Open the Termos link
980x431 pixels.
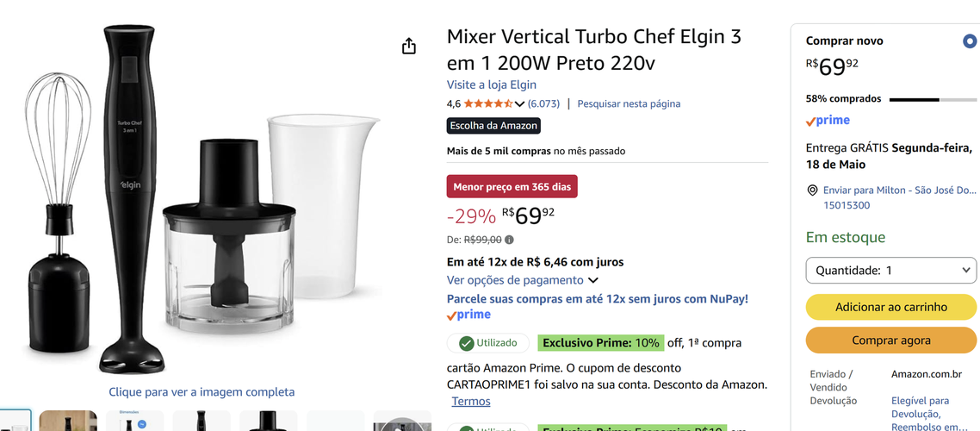tap(471, 401)
